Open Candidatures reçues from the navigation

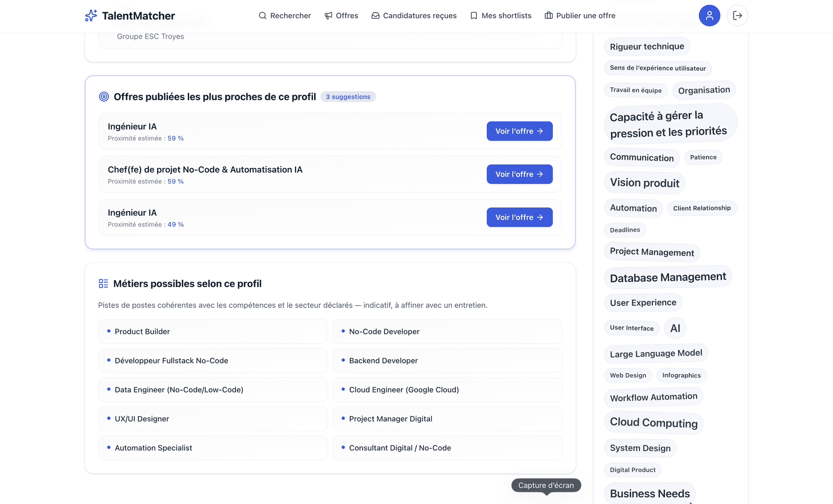click(x=420, y=16)
